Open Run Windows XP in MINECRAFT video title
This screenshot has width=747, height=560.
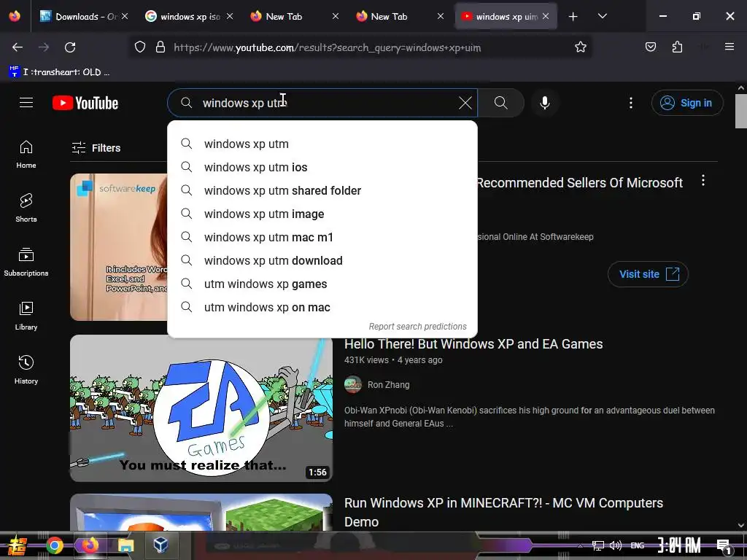[x=503, y=512]
